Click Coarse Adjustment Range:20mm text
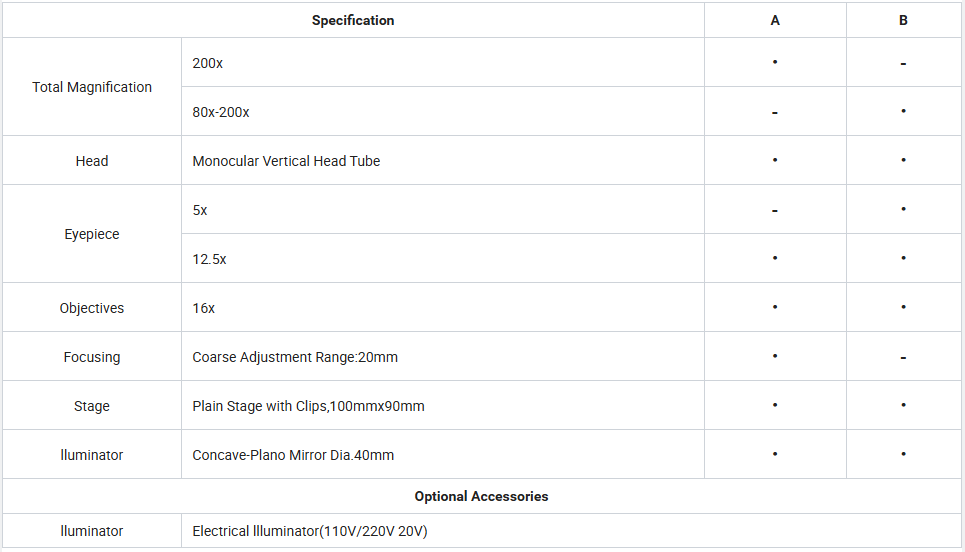The image size is (965, 552). click(295, 357)
